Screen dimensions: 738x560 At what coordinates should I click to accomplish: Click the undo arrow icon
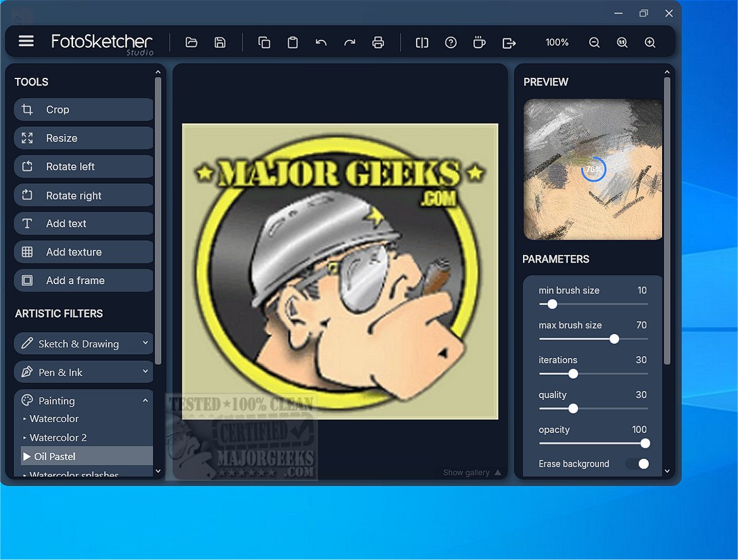click(x=321, y=42)
